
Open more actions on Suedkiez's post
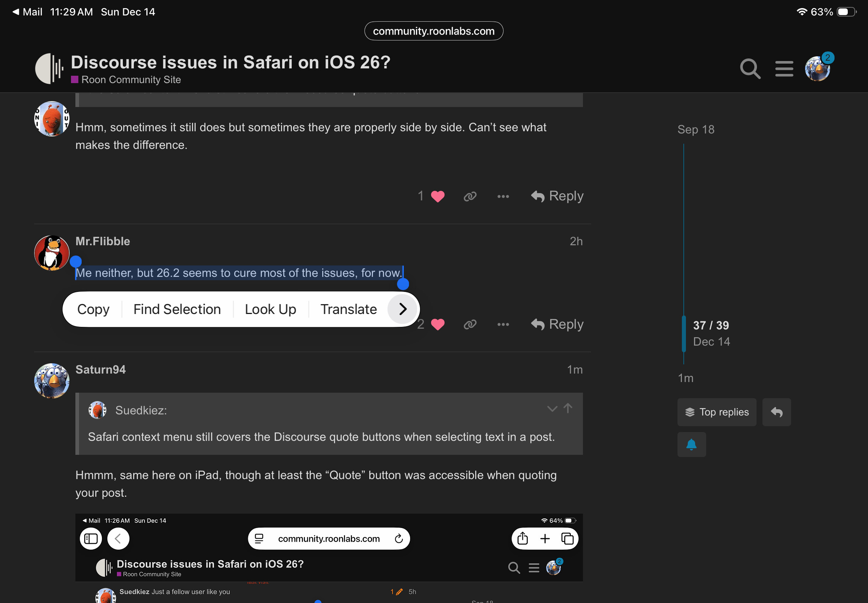[503, 196]
